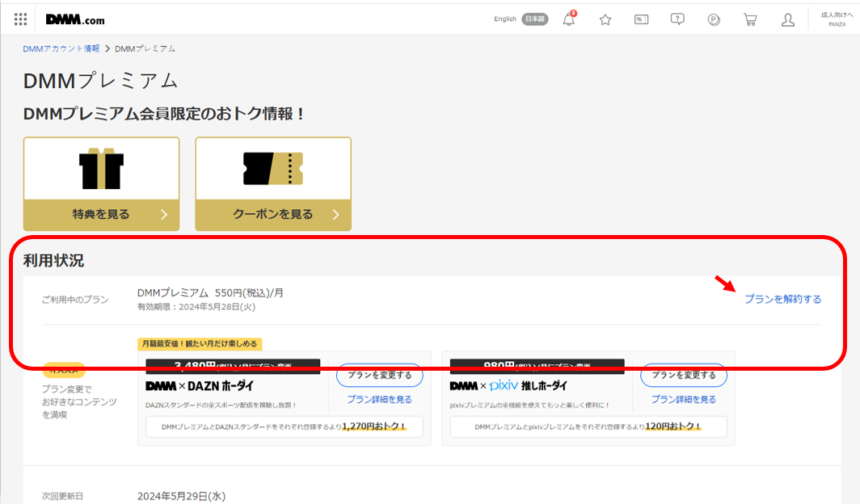This screenshot has height=504, width=860.
Task: Click the 利用状況 heading
Action: (53, 260)
